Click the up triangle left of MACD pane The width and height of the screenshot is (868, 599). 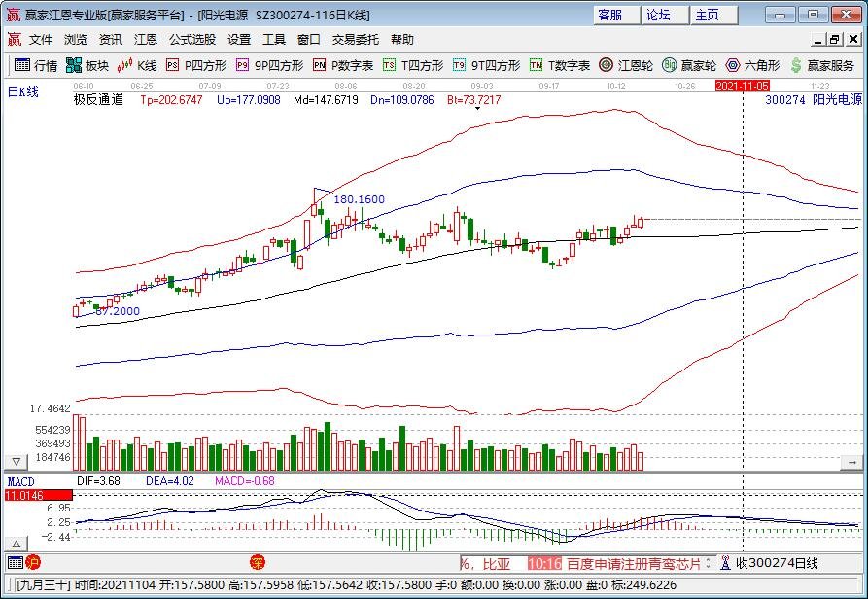(x=16, y=543)
